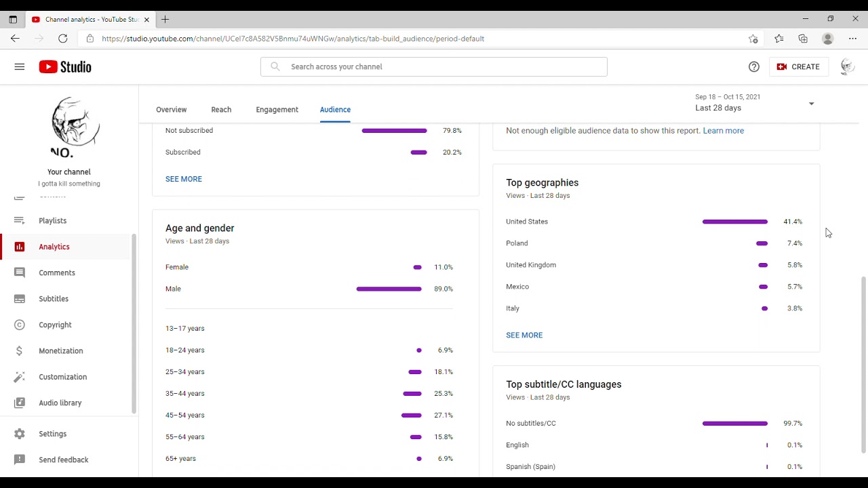Switch to the Reach tab
This screenshot has width=868, height=488.
point(221,109)
